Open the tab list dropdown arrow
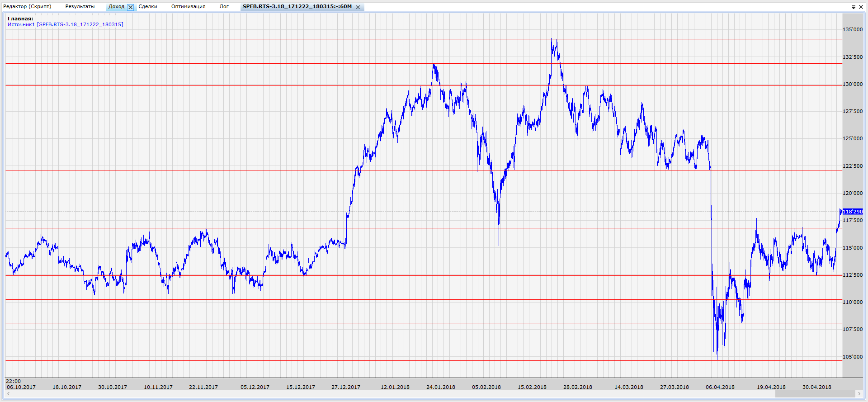 coord(854,7)
